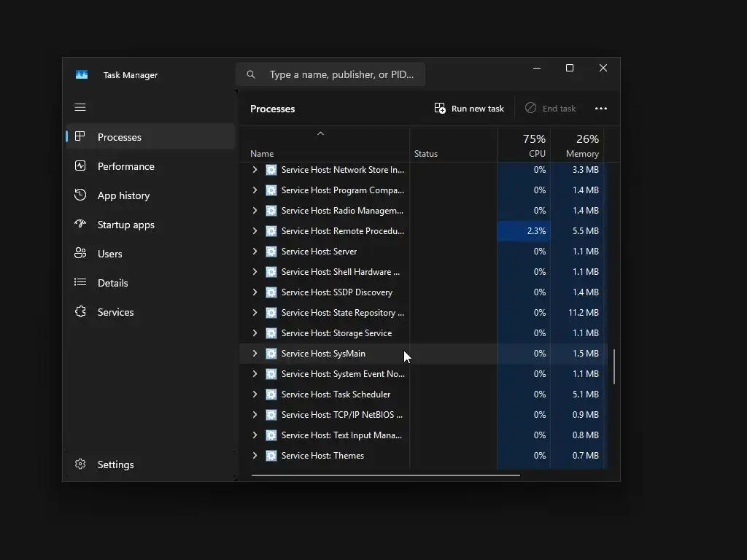Open the Services page
The width and height of the screenshot is (747, 560).
[150, 312]
